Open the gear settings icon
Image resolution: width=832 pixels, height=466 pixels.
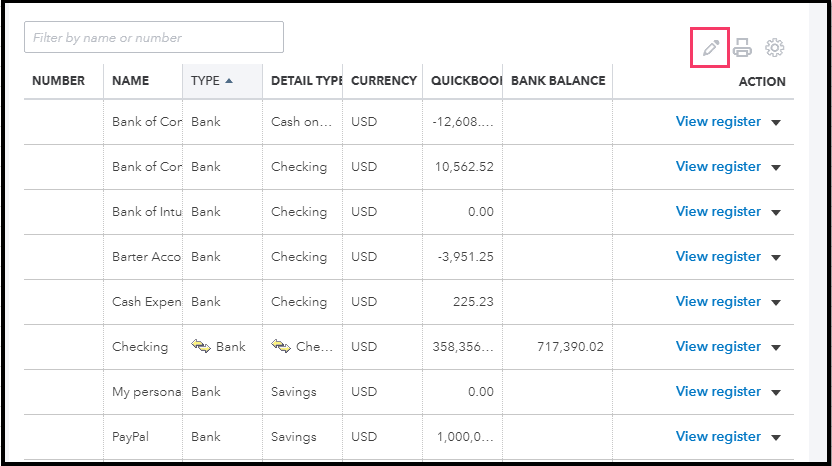pyautogui.click(x=775, y=47)
